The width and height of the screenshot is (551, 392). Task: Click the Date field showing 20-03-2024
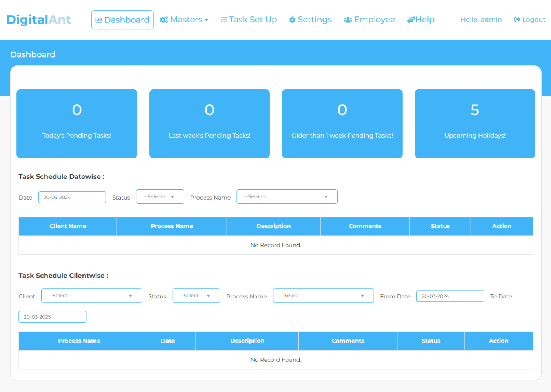(72, 197)
